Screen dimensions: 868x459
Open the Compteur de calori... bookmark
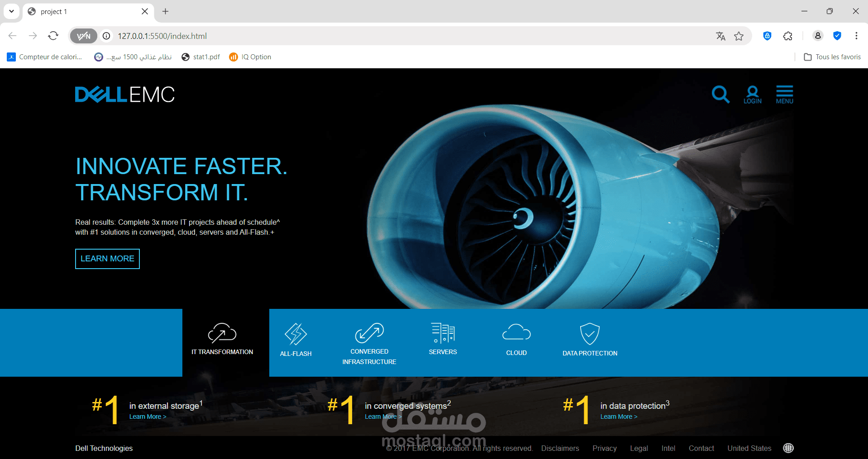click(44, 57)
